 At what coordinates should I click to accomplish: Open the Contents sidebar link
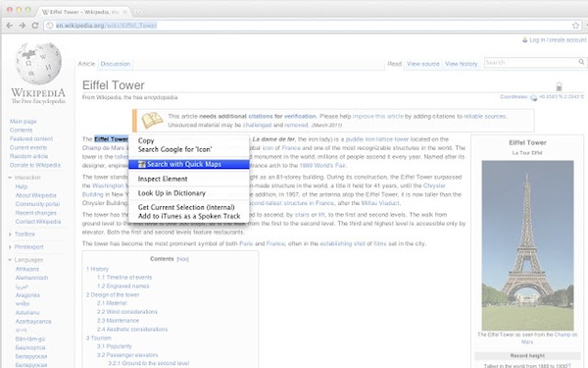click(x=21, y=130)
